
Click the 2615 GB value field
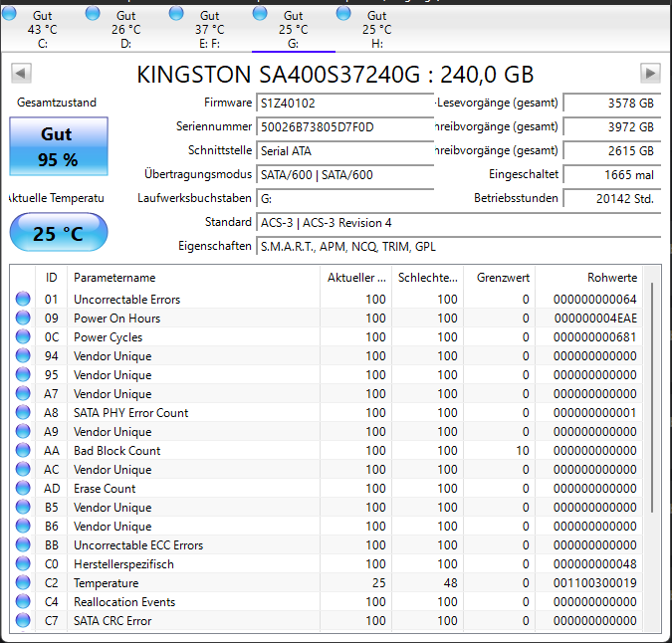tap(611, 151)
